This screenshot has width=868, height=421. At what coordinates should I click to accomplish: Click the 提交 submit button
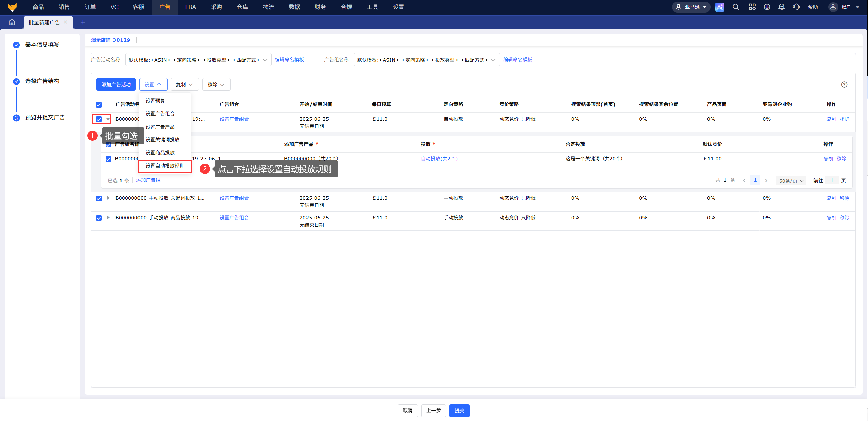point(459,411)
